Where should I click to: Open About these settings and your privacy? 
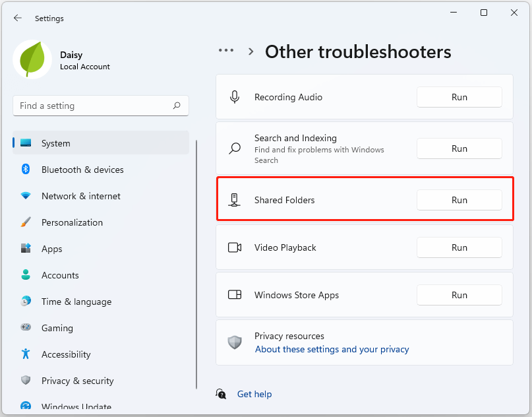coord(332,349)
